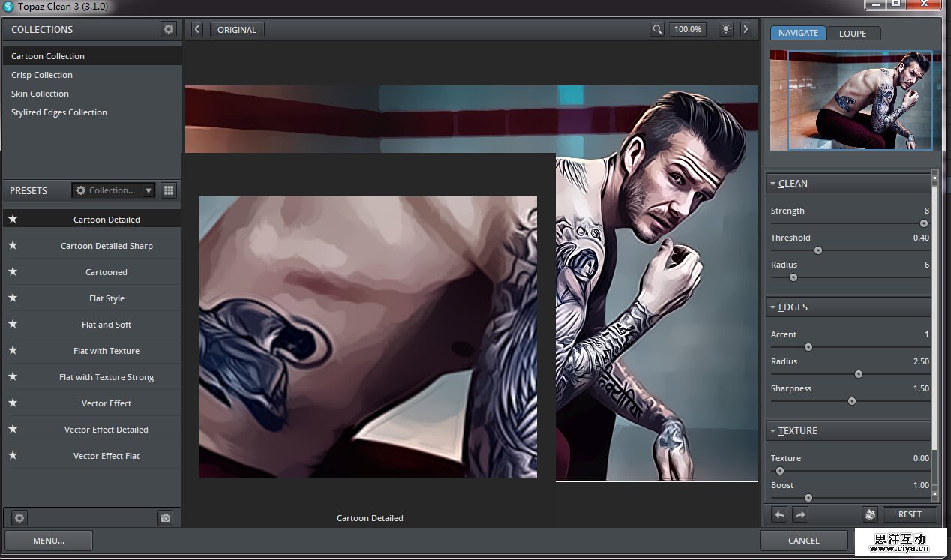Click the undo arrow icon

point(780,514)
